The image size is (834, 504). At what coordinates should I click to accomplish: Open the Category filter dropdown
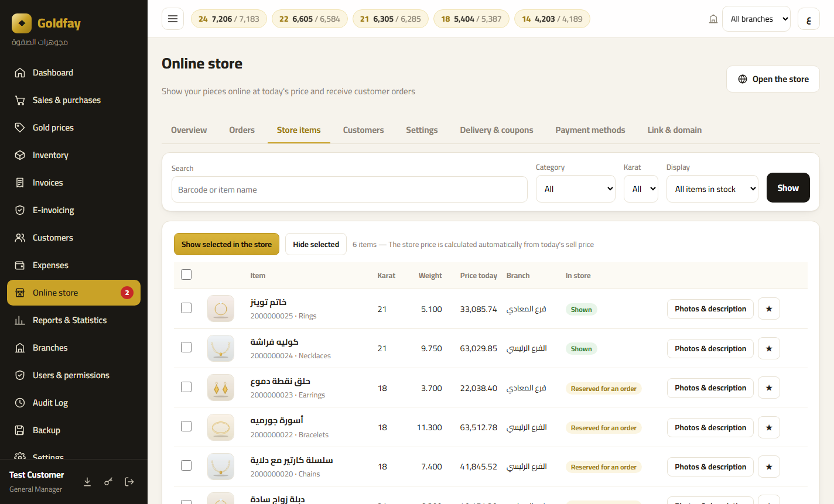pos(576,189)
